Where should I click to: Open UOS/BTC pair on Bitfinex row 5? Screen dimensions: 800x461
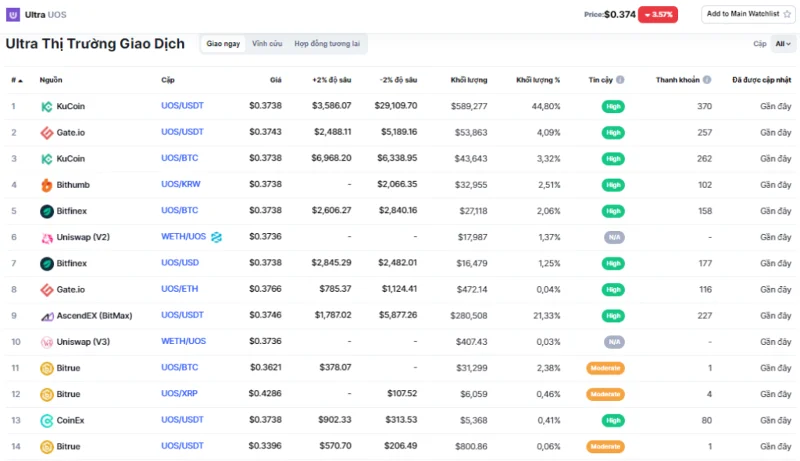click(x=180, y=210)
